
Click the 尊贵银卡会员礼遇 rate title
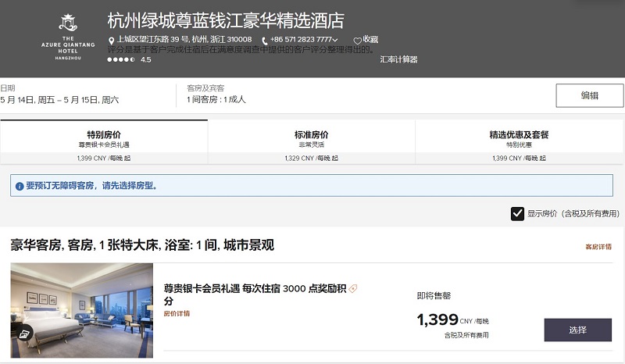pyautogui.click(x=255, y=294)
